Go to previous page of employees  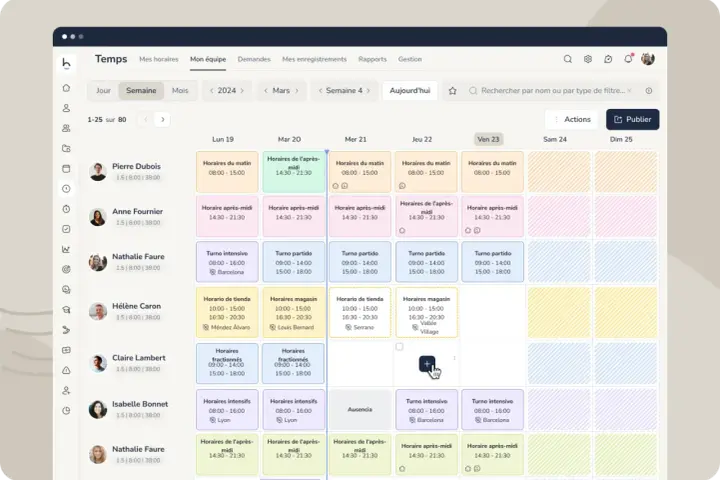[x=146, y=119]
